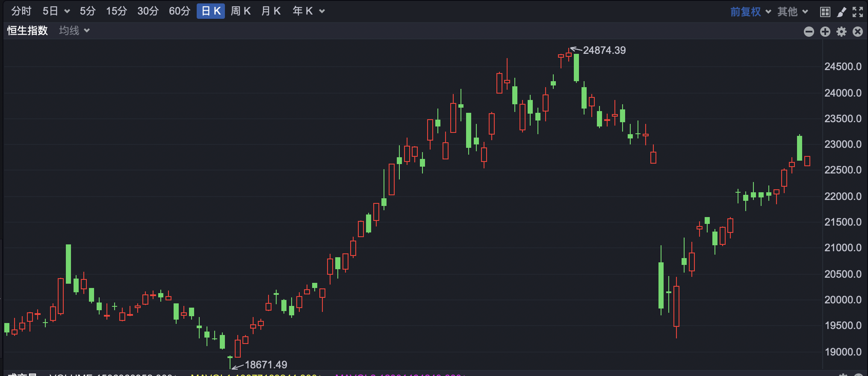Choose the 15分 interval
Viewport: 868px width, 376px height.
[116, 11]
